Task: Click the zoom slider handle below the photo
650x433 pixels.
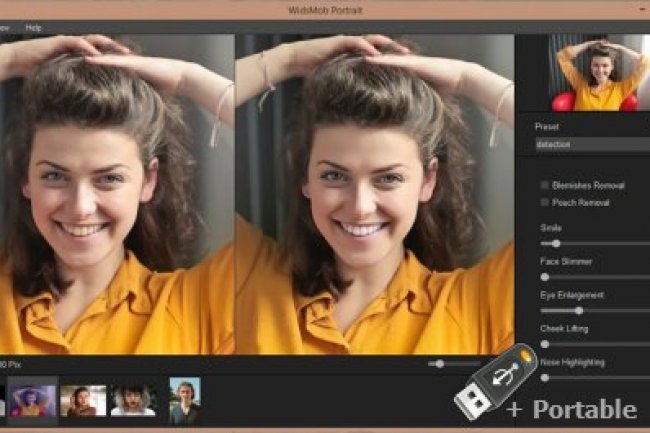Action: [439, 364]
